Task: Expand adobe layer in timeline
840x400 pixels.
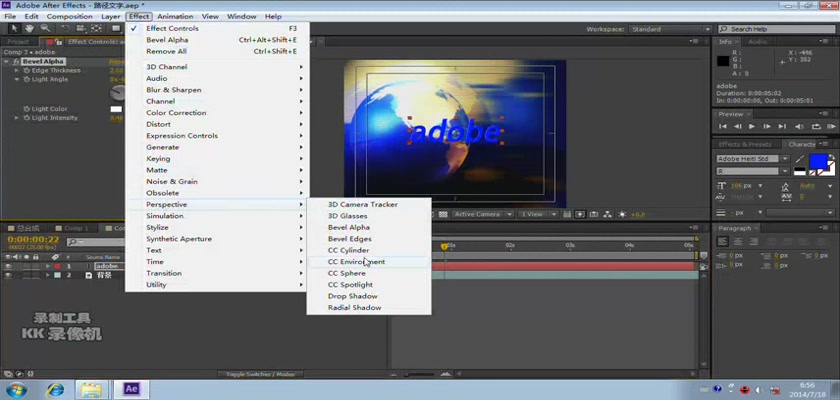Action: tap(48, 266)
